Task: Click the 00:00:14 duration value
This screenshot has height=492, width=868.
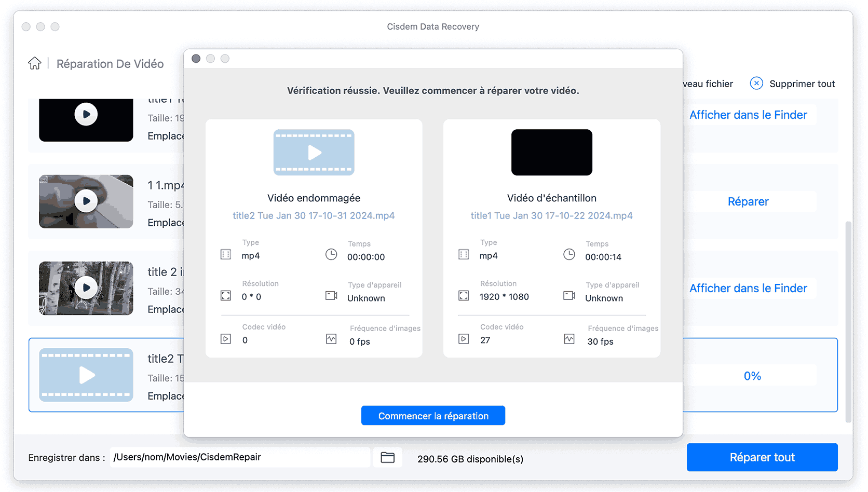Action: point(603,257)
